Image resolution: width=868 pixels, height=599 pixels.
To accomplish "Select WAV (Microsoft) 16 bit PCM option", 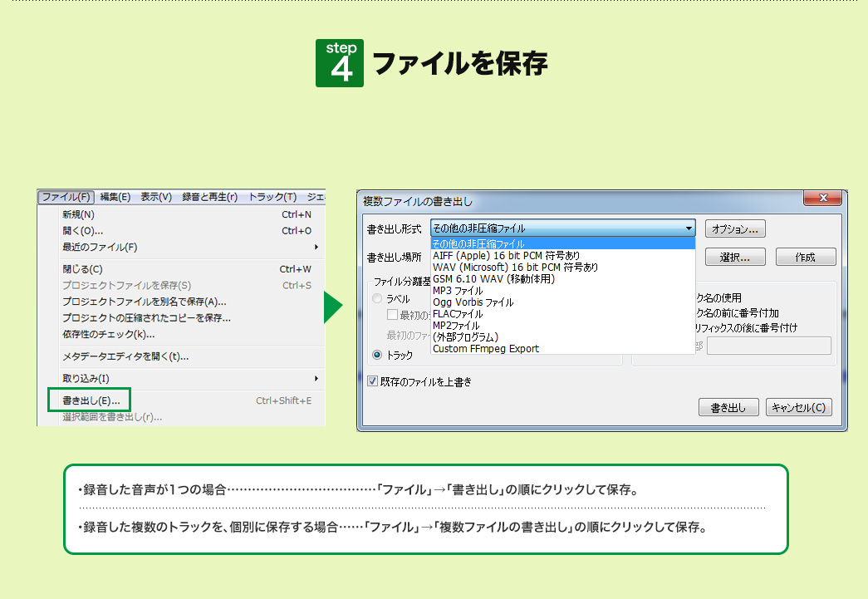I will click(562, 267).
